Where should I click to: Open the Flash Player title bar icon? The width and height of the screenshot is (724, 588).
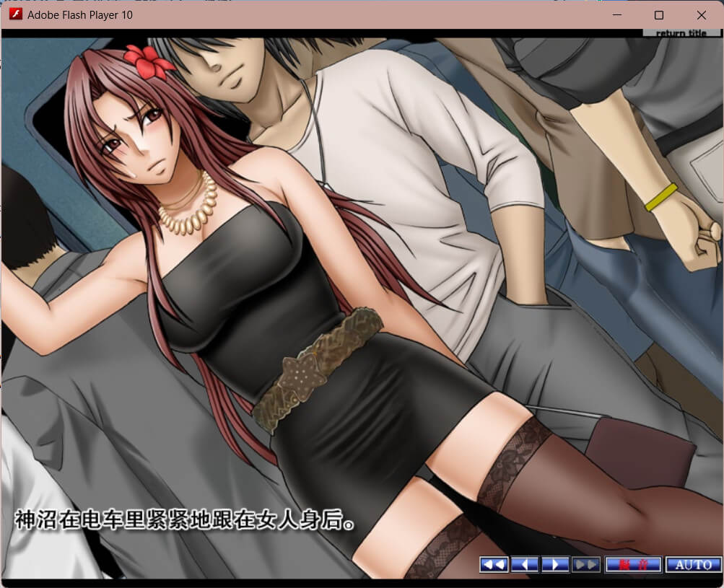(x=15, y=14)
